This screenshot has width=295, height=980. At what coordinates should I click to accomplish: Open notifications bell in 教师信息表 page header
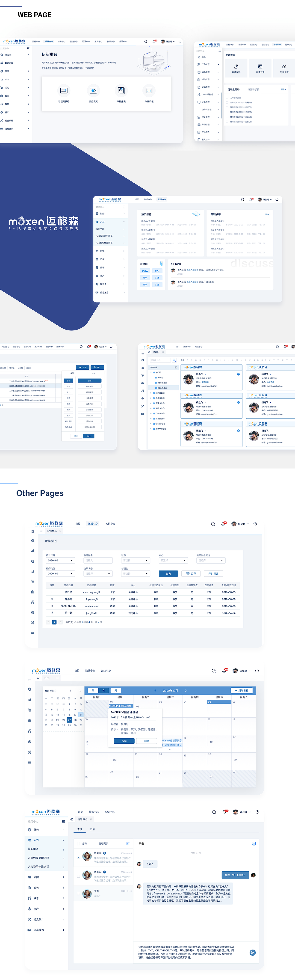[223, 524]
